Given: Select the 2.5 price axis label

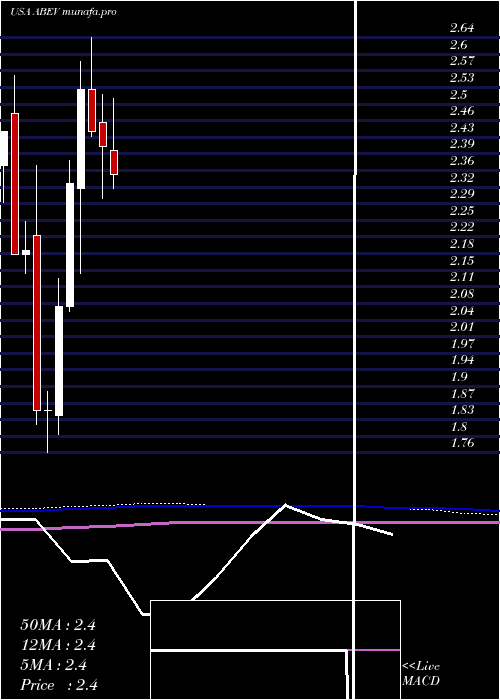Looking at the screenshot, I should pos(458,95).
